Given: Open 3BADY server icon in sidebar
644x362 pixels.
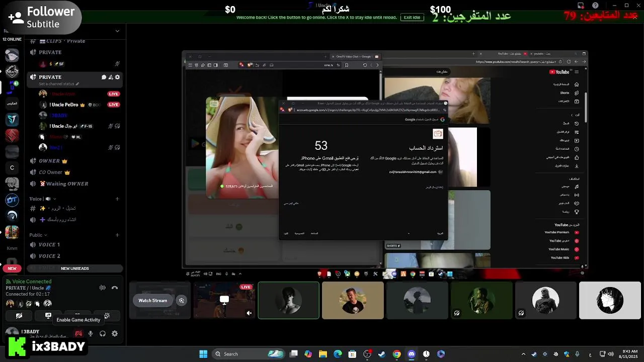Looking at the screenshot, I should [x=12, y=70].
